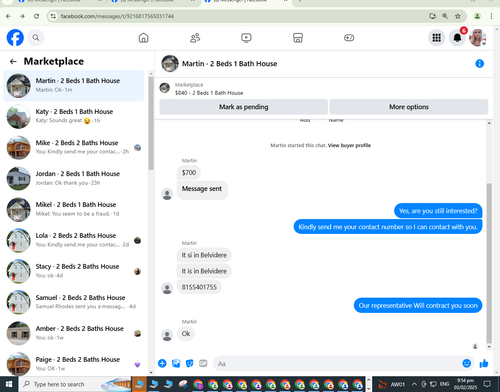The height and width of the screenshot is (392, 500).
Task: Go to Facebook Home icon
Action: tap(143, 38)
